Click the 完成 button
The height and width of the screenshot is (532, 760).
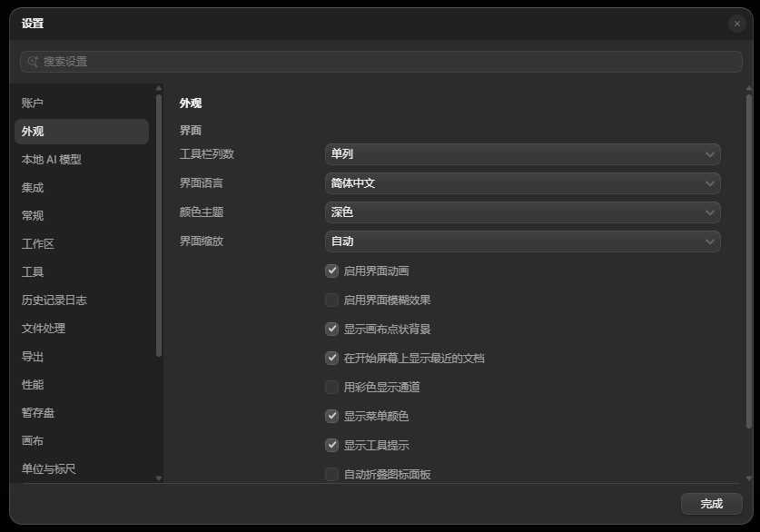tap(711, 504)
